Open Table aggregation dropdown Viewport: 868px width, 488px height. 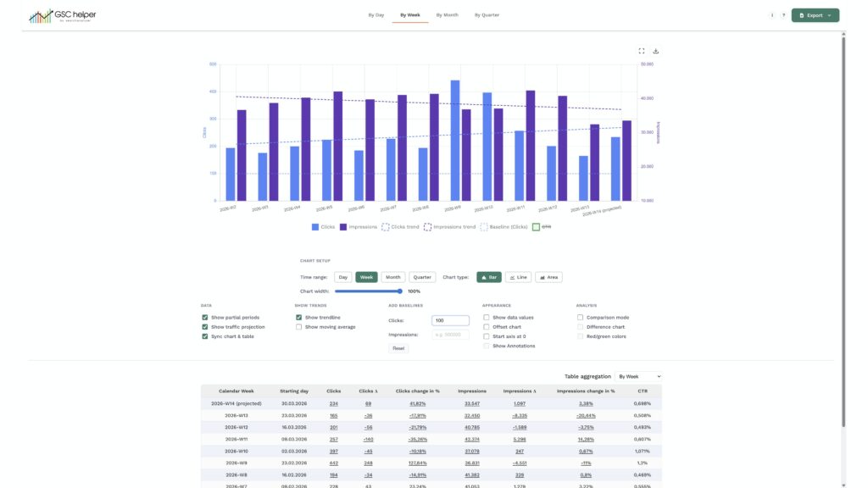point(638,376)
